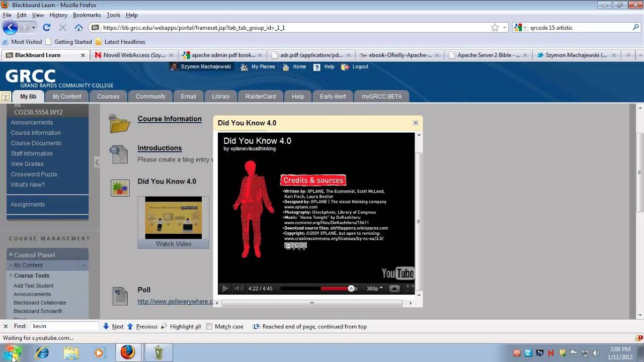Click the Poll document icon
Screen dimensions: 644x362
(120, 296)
